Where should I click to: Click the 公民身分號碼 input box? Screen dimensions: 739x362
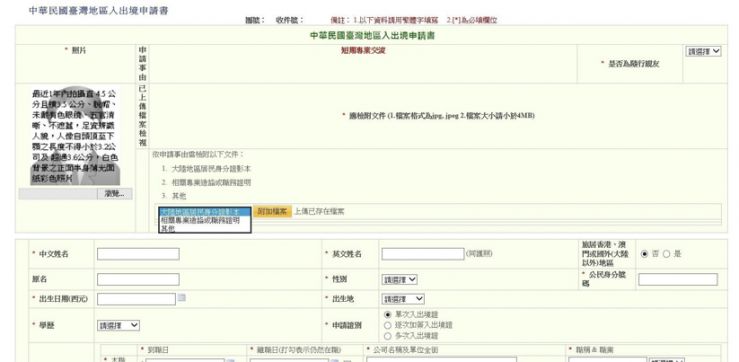pyautogui.click(x=678, y=280)
